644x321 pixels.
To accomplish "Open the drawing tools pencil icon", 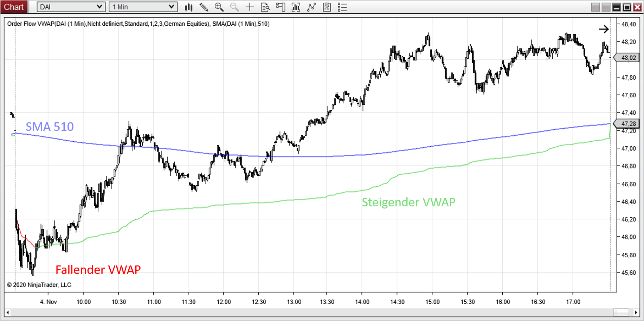I will click(204, 7).
